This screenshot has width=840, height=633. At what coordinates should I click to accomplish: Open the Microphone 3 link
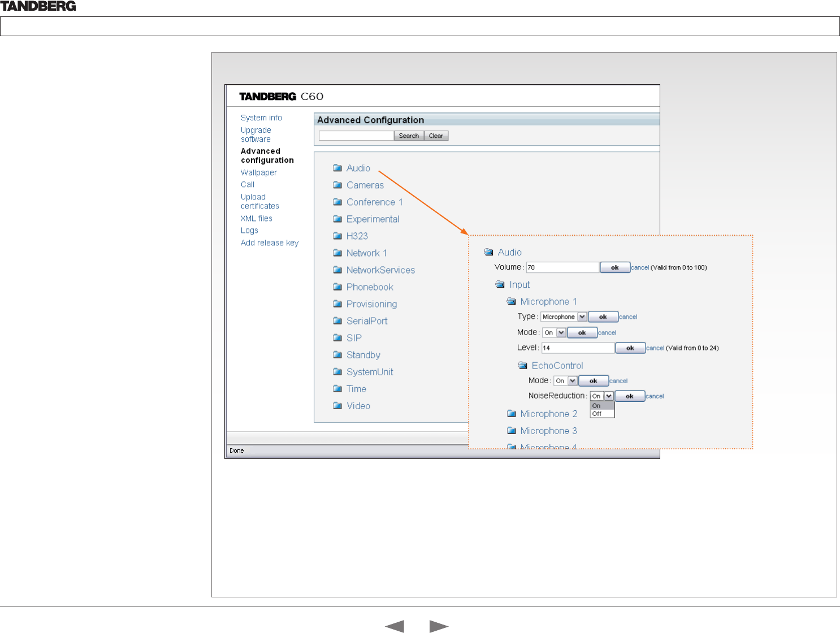(549, 431)
